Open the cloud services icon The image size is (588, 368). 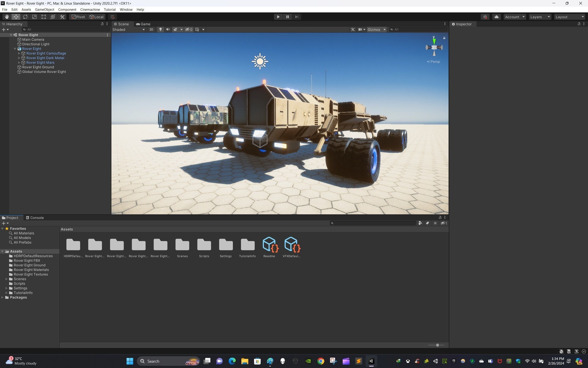[496, 17]
